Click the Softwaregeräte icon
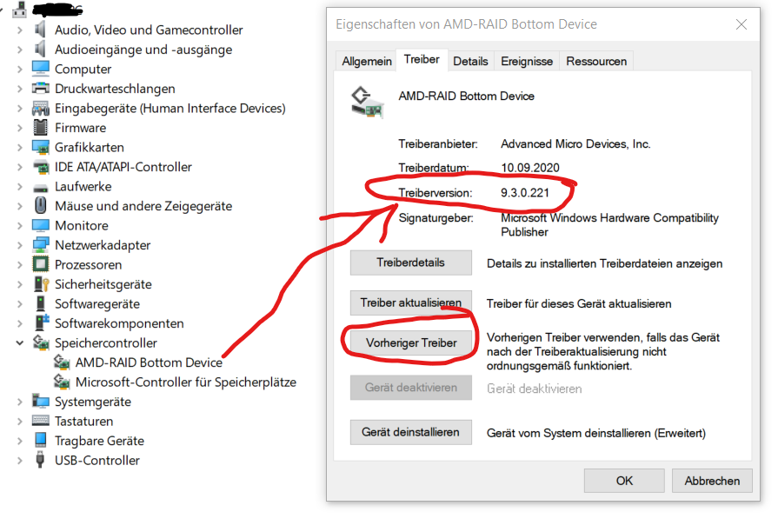The width and height of the screenshot is (778, 532). (x=40, y=303)
